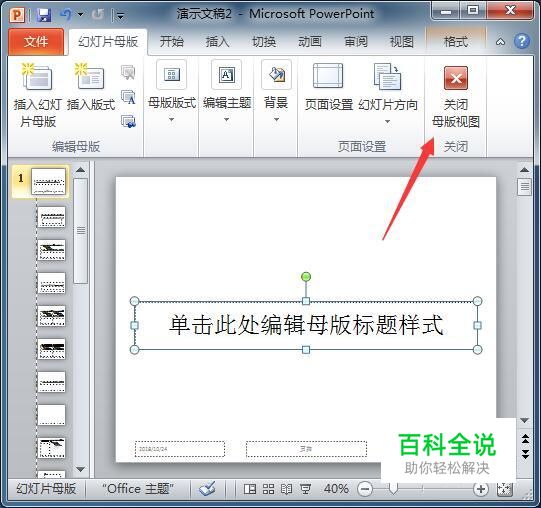
Task: Switch to the 视图 tab
Action: (x=402, y=42)
